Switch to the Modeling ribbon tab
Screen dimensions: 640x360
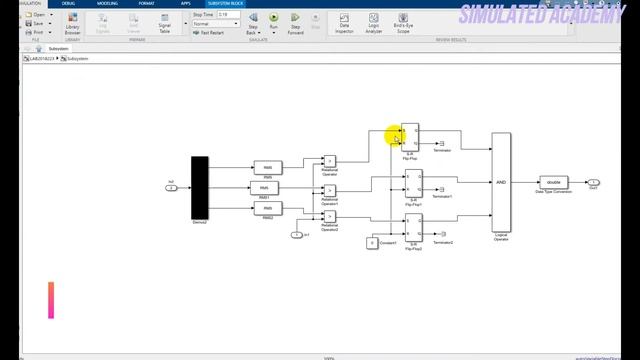coord(107,3)
